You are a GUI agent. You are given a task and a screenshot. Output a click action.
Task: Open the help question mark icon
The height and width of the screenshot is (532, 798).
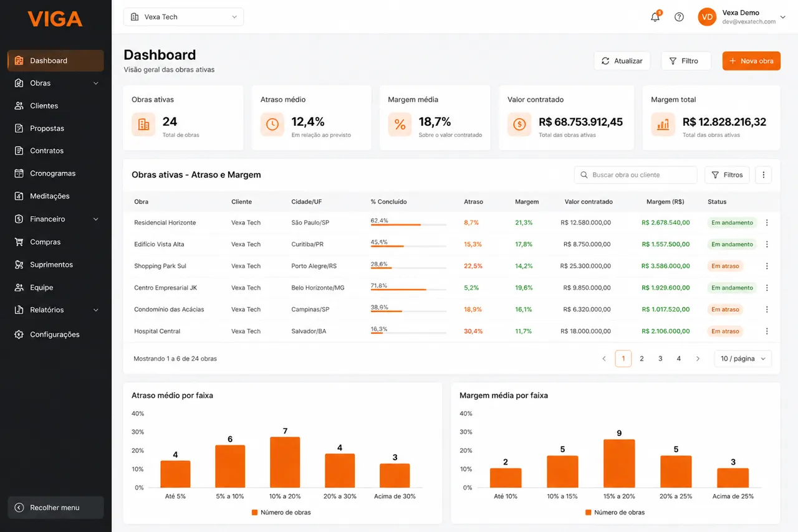coord(680,17)
